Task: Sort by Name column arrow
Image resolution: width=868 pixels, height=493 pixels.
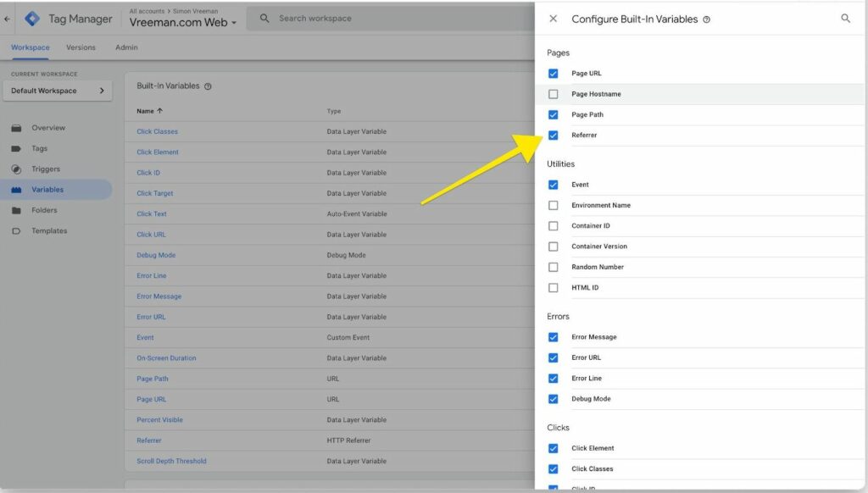Action: [160, 111]
